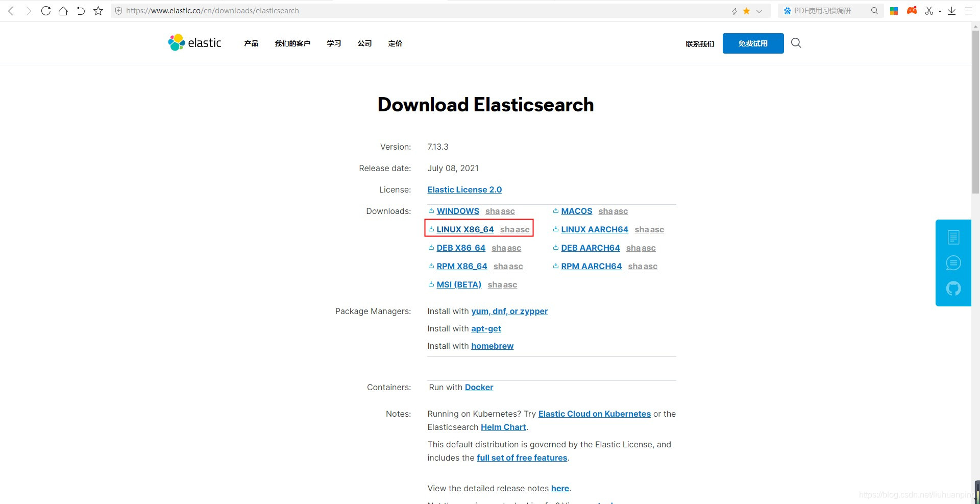Download the DEB X86_64 package
Screen dimensions: 980x504
[x=461, y=248]
